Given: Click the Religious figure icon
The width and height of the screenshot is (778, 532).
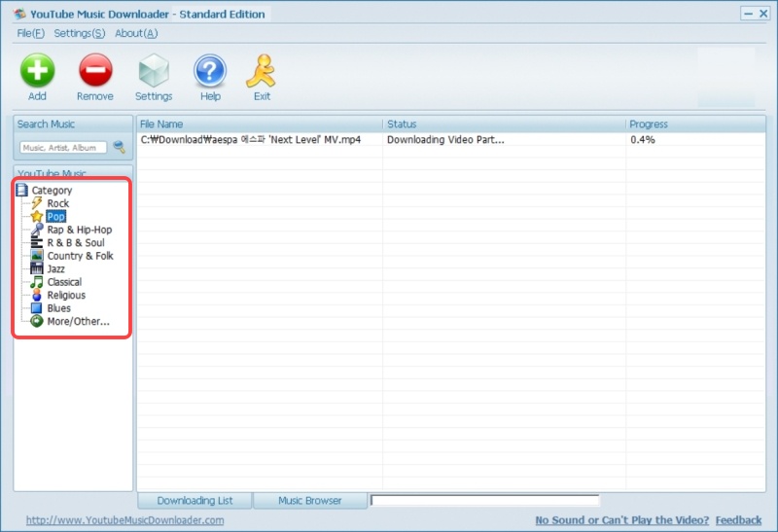Looking at the screenshot, I should coord(37,295).
